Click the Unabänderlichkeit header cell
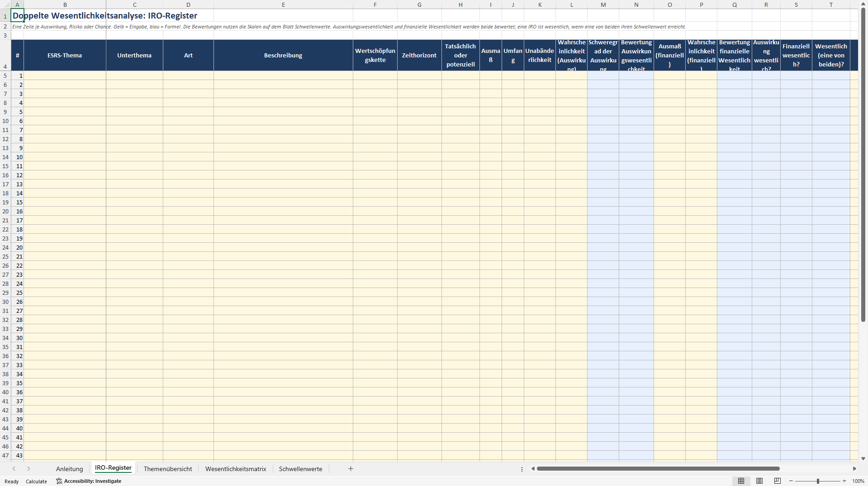The image size is (868, 486). 540,55
